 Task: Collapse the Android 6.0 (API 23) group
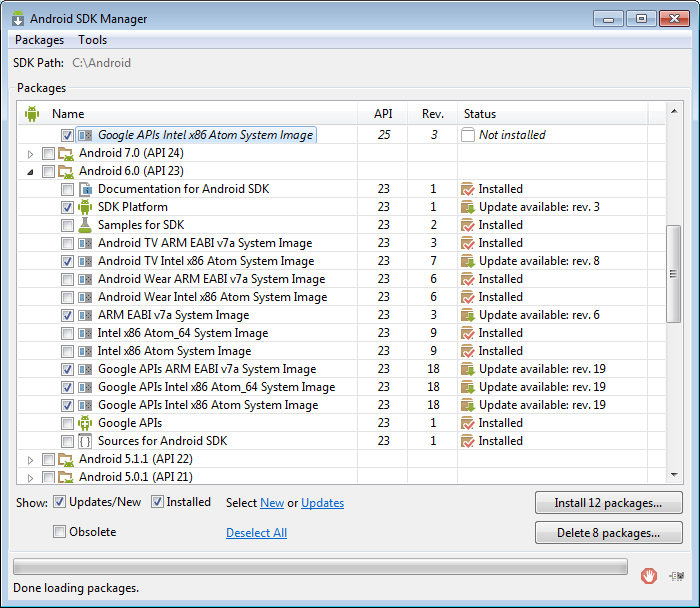click(31, 171)
